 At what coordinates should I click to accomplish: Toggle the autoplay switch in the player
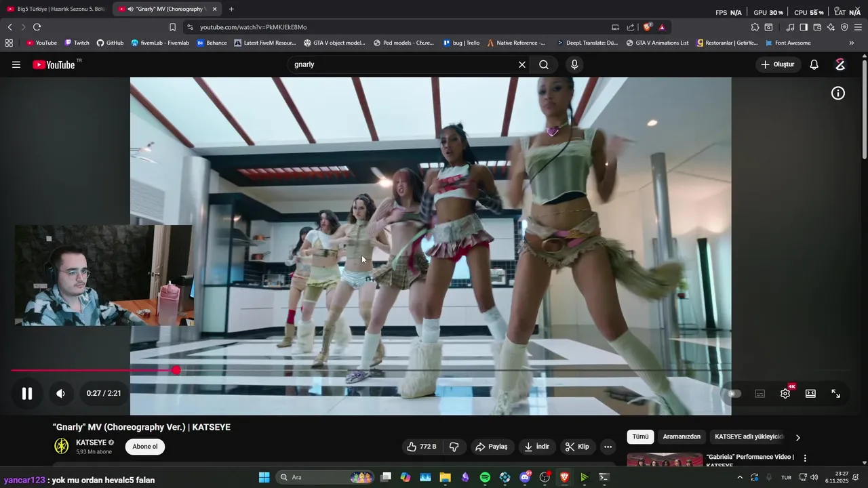[x=734, y=393]
